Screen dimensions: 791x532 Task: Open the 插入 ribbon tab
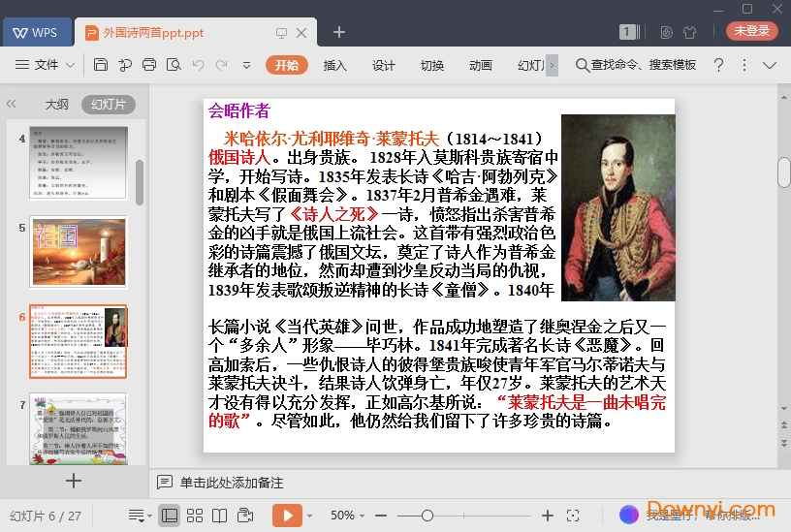point(334,65)
